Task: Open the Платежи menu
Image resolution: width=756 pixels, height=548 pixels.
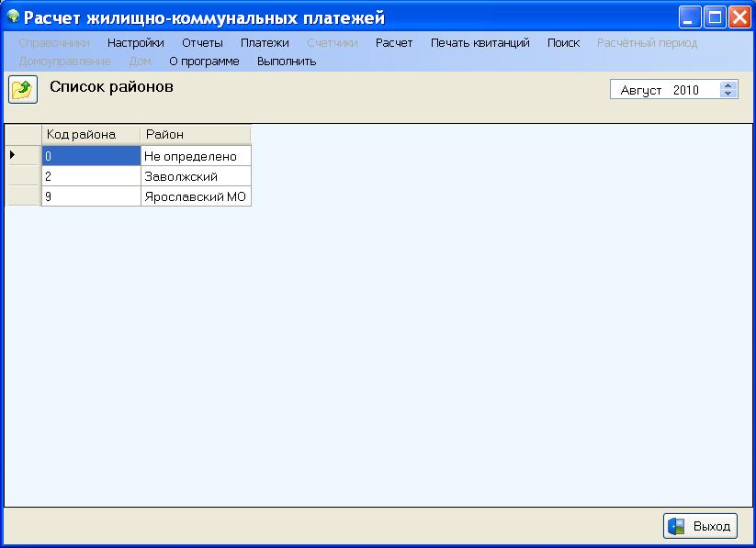Action: [265, 42]
